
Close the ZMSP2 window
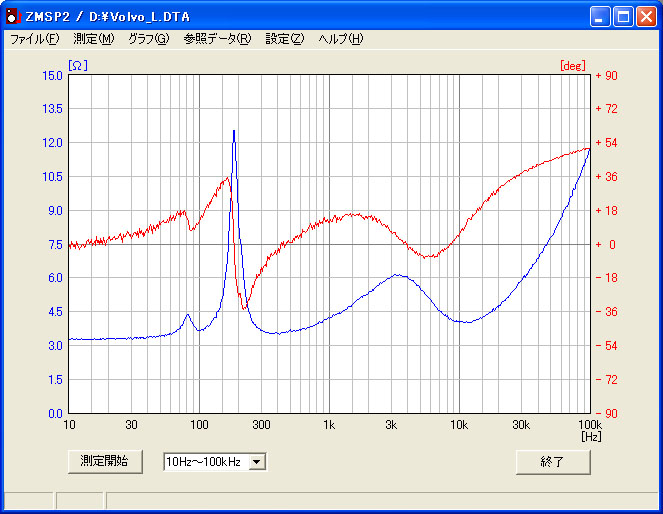(647, 17)
